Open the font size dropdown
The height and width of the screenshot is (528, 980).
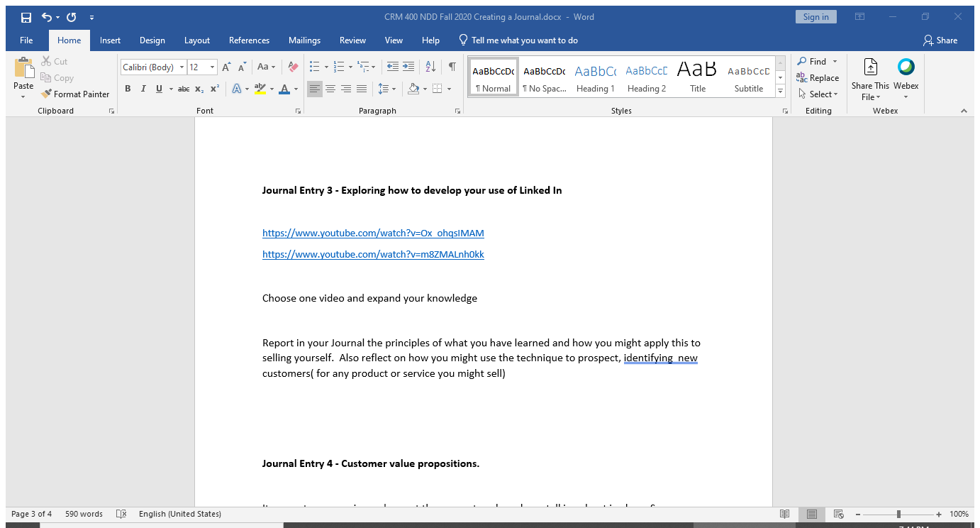tap(213, 67)
